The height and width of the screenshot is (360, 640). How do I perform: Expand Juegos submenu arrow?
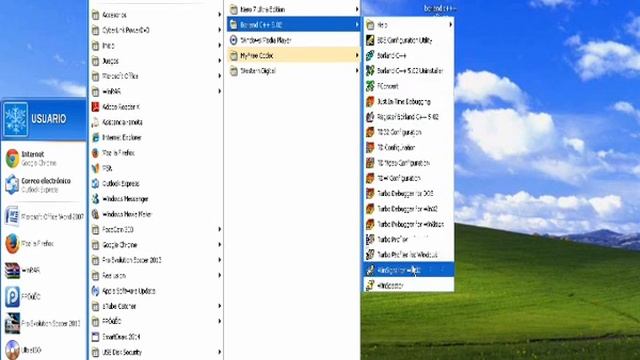point(220,61)
